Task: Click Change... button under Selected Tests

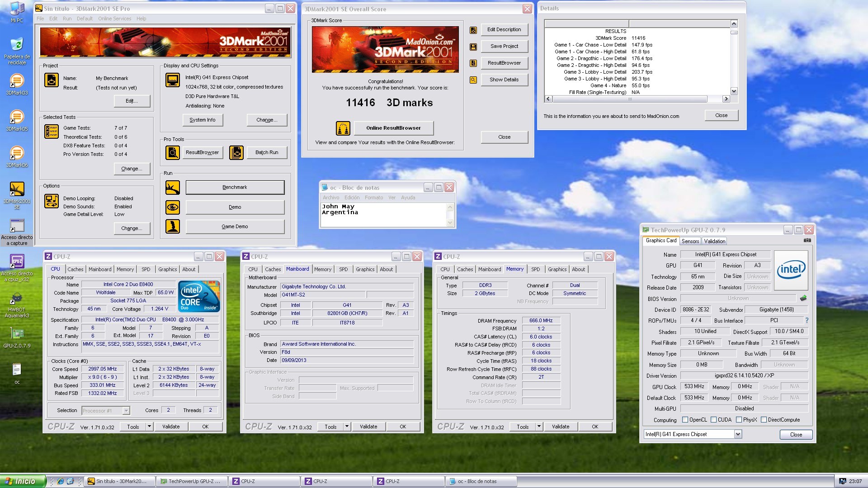Action: [x=132, y=169]
